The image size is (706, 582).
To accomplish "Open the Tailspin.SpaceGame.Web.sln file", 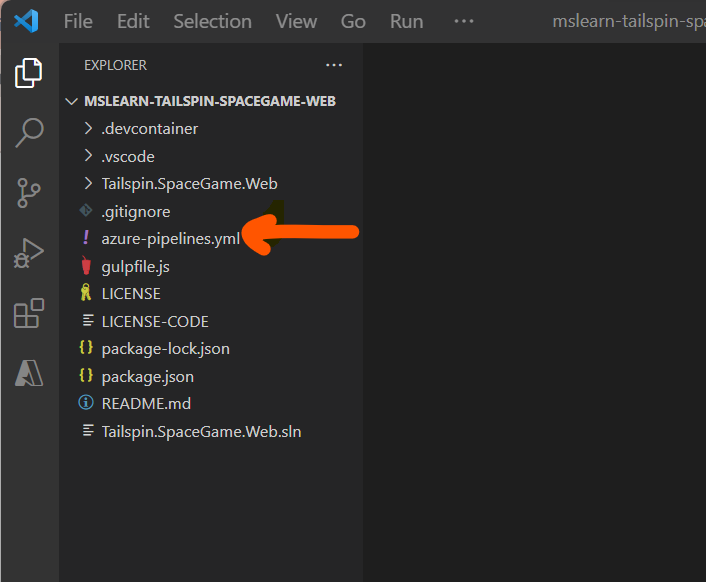I will (201, 432).
